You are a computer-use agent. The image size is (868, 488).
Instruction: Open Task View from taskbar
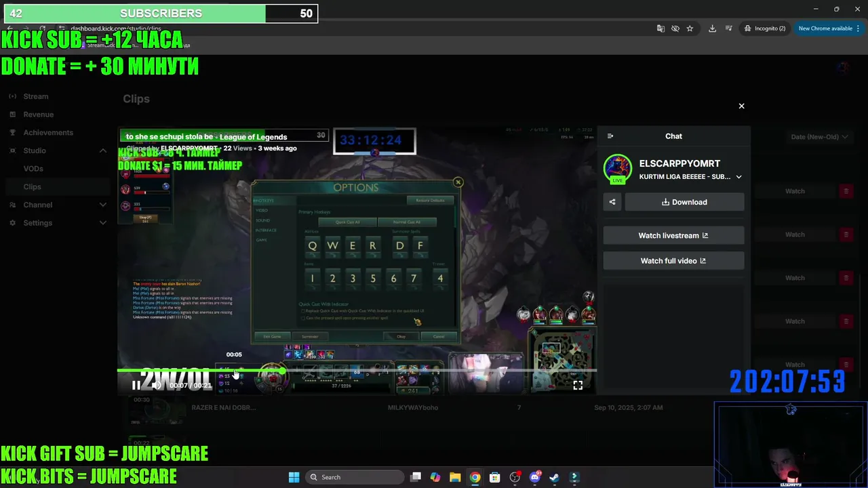[x=416, y=477]
